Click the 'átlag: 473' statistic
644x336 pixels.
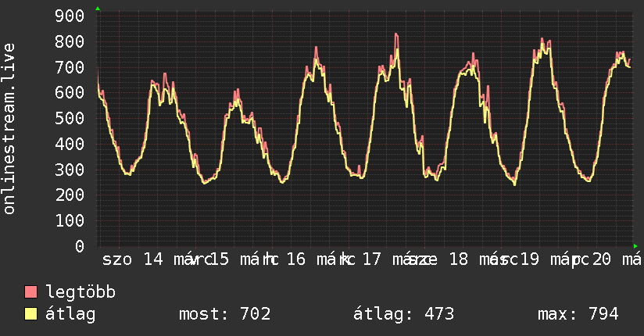click(404, 314)
